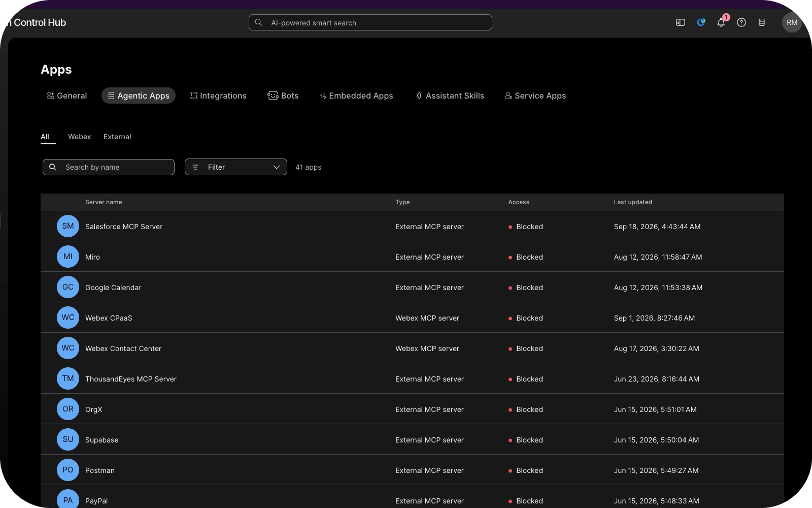
Task: Click the MI avatar for Miro
Action: pyautogui.click(x=68, y=257)
